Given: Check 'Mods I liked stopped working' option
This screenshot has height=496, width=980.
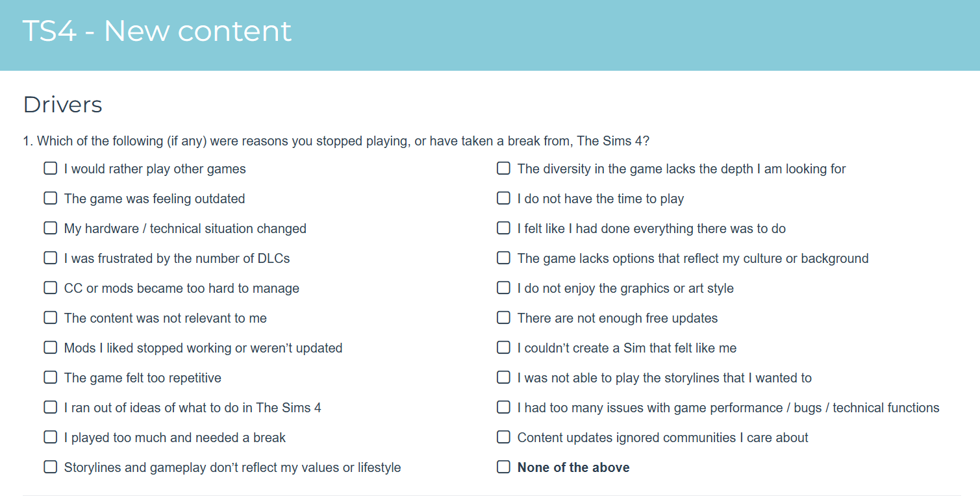Looking at the screenshot, I should click(50, 348).
